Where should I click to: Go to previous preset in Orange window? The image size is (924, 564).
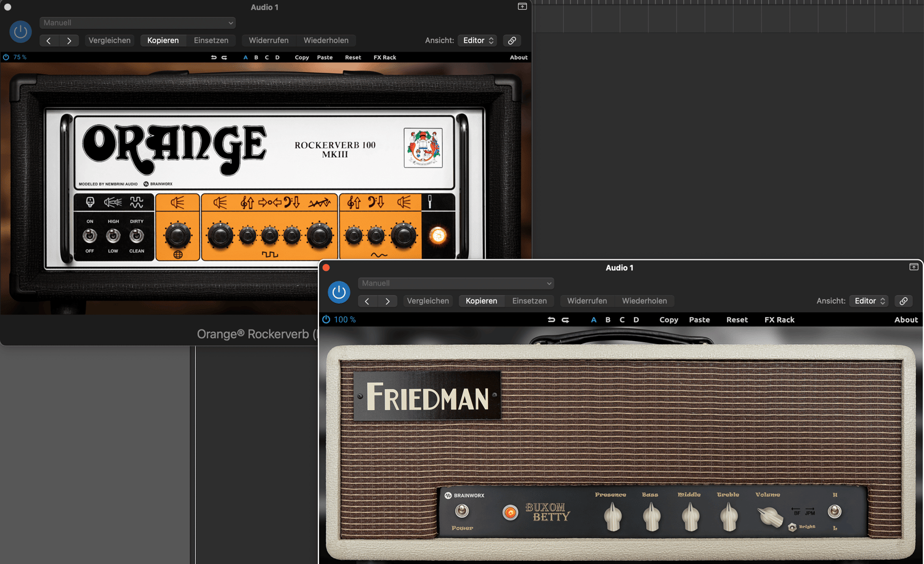(49, 41)
